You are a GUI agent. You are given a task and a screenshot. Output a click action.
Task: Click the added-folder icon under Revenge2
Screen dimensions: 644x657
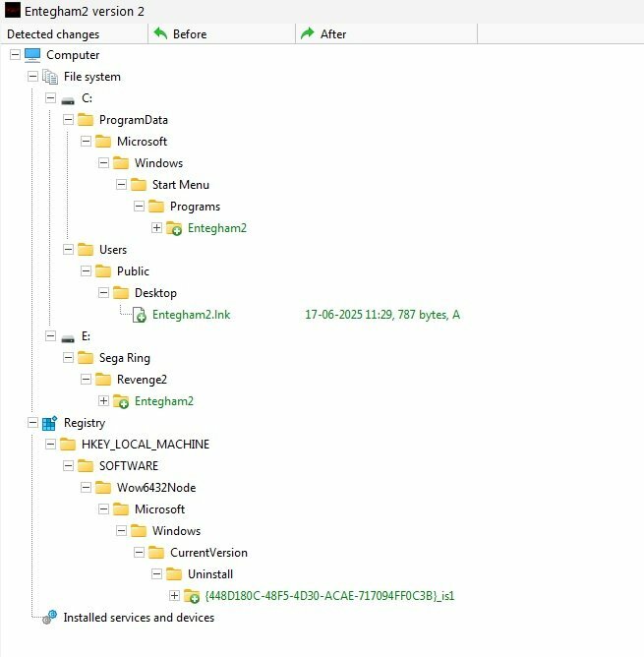point(121,401)
